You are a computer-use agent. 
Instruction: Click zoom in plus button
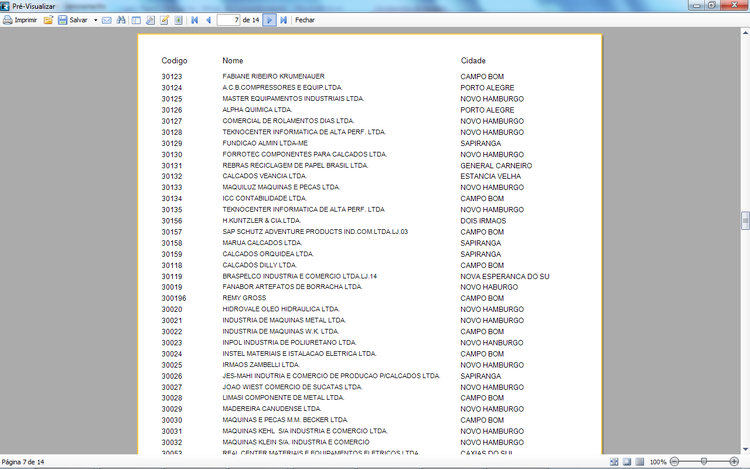(x=734, y=462)
